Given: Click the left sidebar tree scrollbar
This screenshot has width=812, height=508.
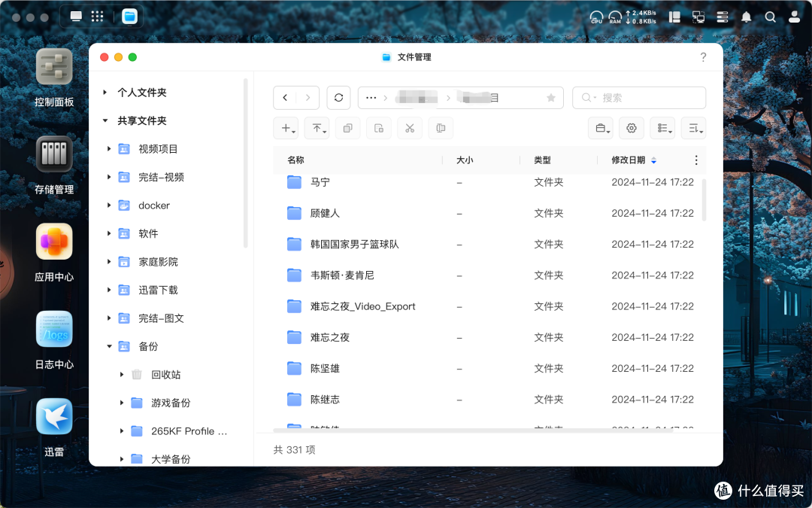Looking at the screenshot, I should tap(245, 163).
